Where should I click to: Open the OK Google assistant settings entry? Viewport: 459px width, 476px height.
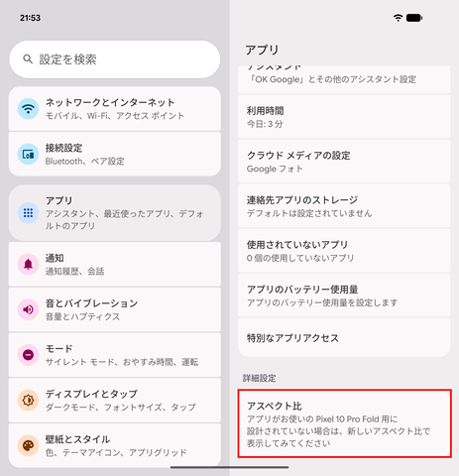[344, 79]
